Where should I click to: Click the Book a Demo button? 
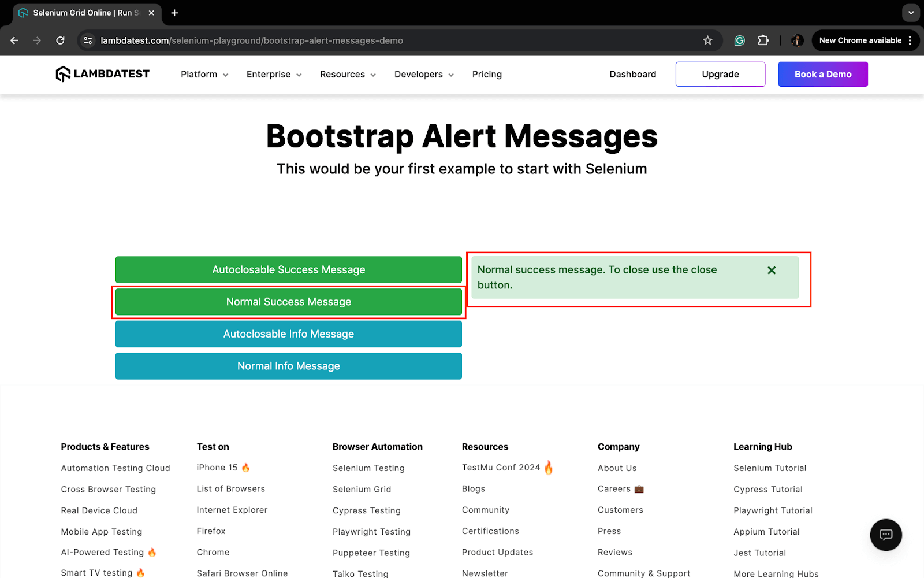click(822, 74)
